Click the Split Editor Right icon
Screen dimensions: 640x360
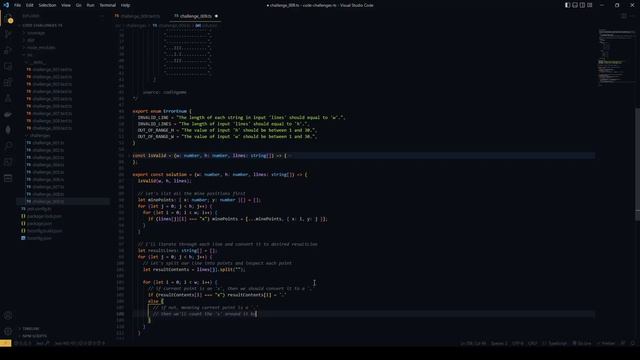[x=624, y=16]
